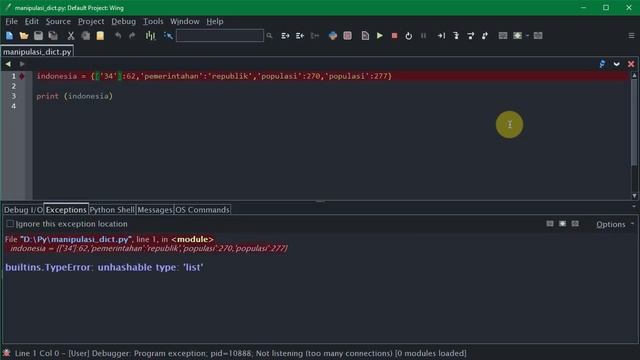The height and width of the screenshot is (360, 640).
Task: Step into the function call
Action: 456,36
